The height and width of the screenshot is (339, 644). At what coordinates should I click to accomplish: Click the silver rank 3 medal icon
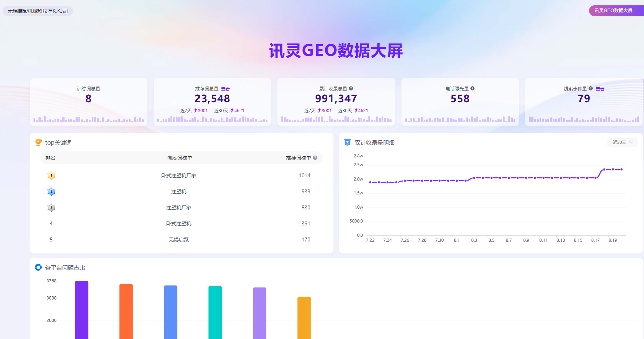(x=51, y=208)
